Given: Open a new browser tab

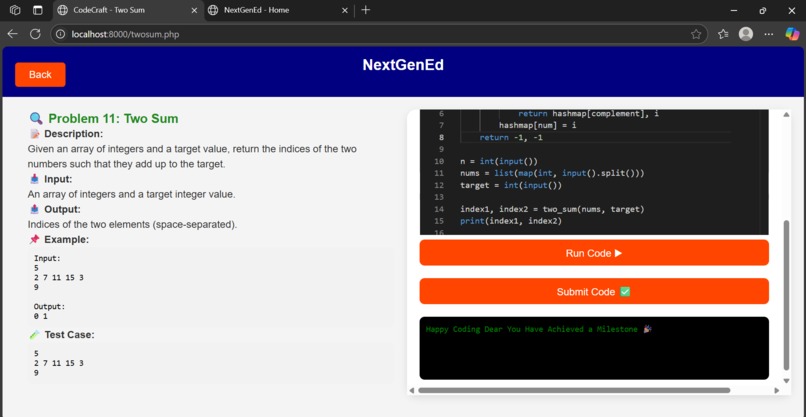Looking at the screenshot, I should pyautogui.click(x=365, y=10).
